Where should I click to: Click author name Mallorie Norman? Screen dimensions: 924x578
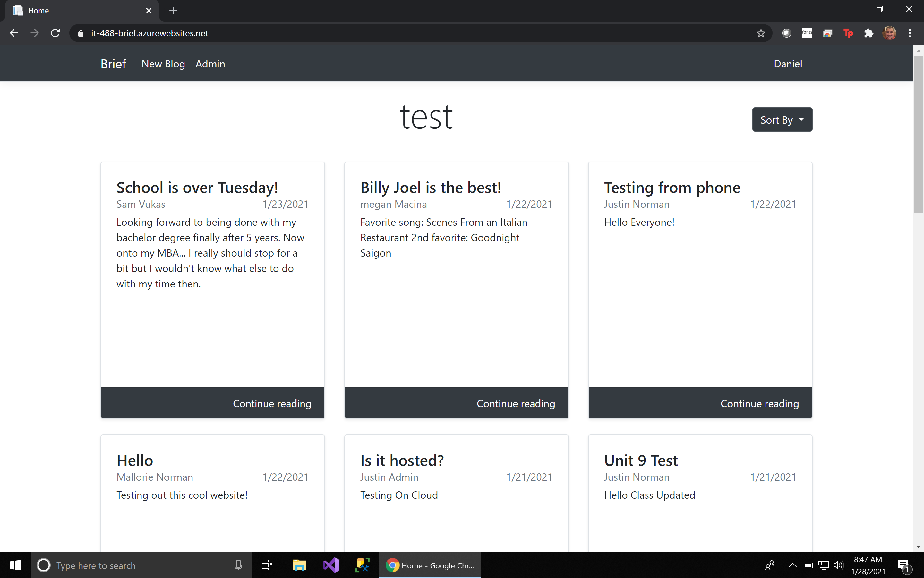tap(155, 477)
